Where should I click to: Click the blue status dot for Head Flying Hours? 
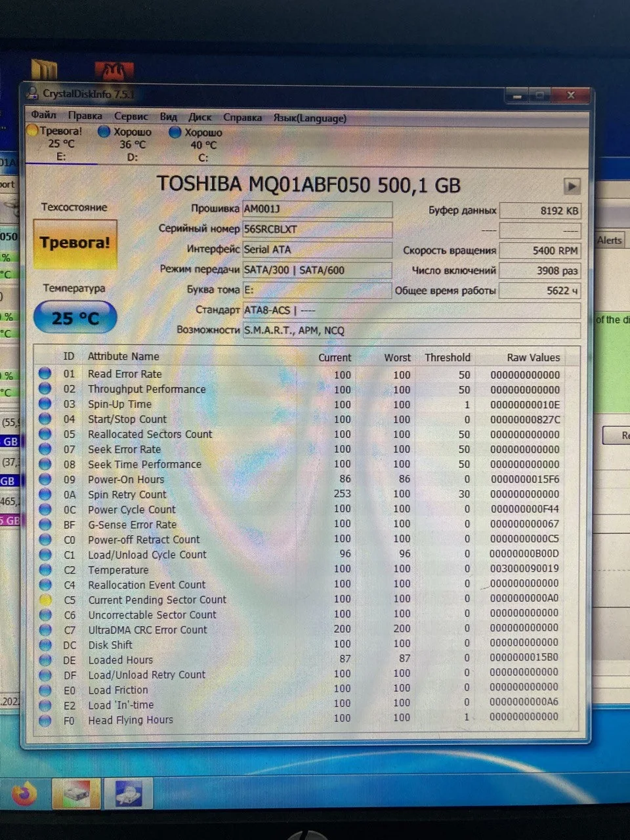coord(45,720)
